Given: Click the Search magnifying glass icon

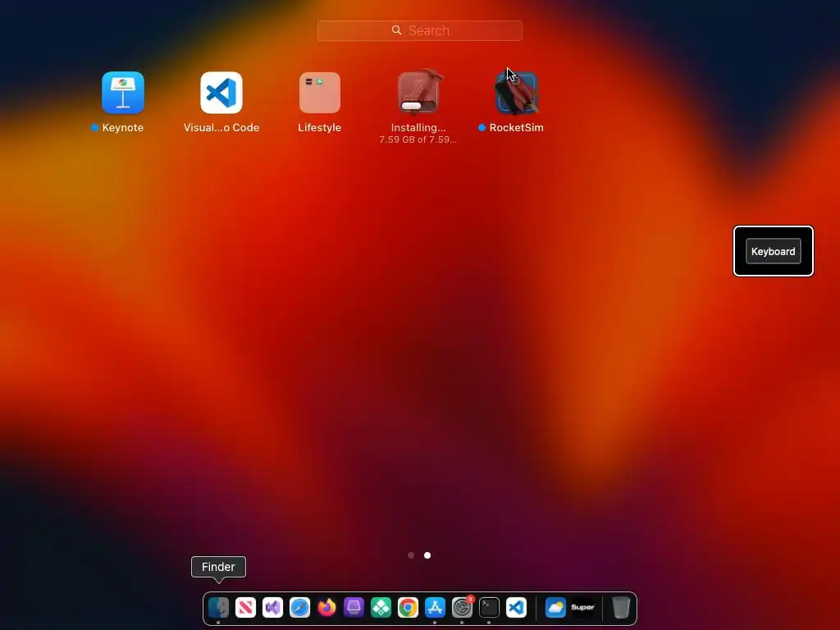Looking at the screenshot, I should 396,30.
